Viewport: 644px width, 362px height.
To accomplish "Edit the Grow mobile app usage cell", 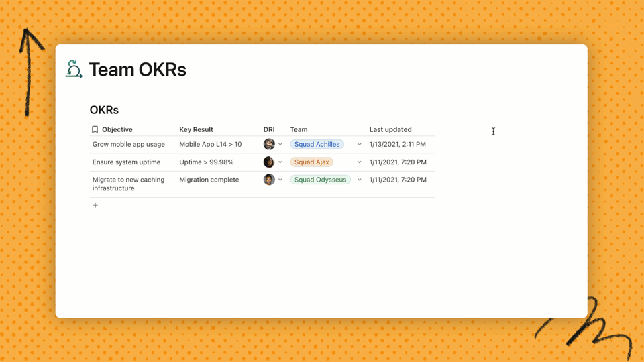I will [129, 144].
